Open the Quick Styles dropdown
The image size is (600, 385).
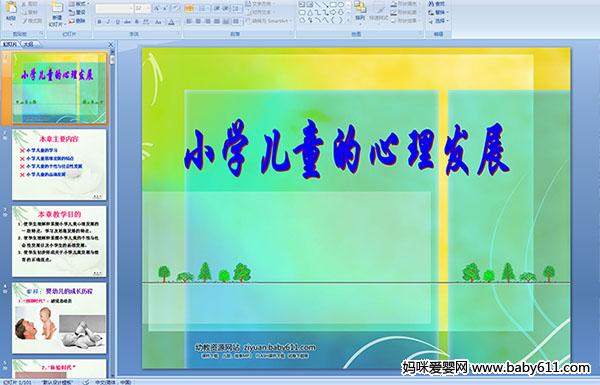coord(378,11)
